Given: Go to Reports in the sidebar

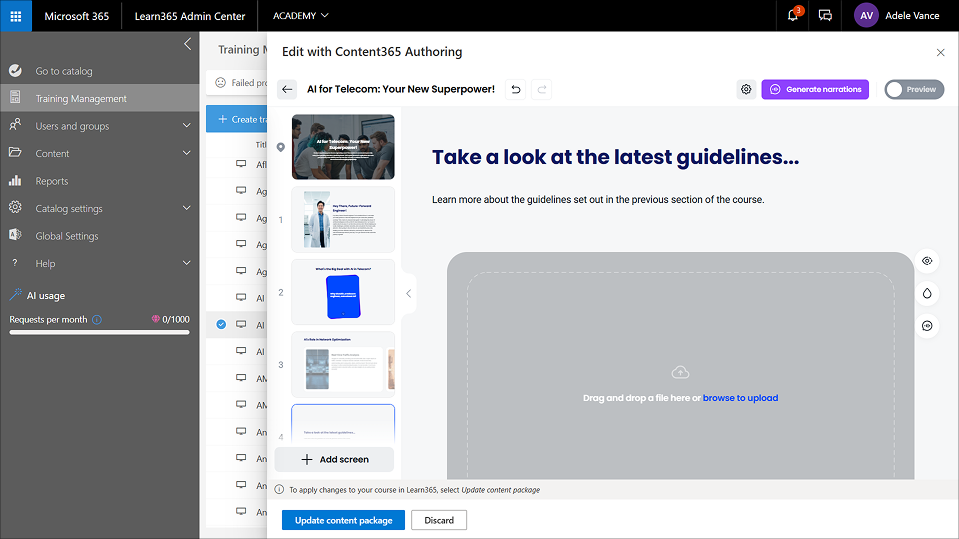Looking at the screenshot, I should 52,181.
